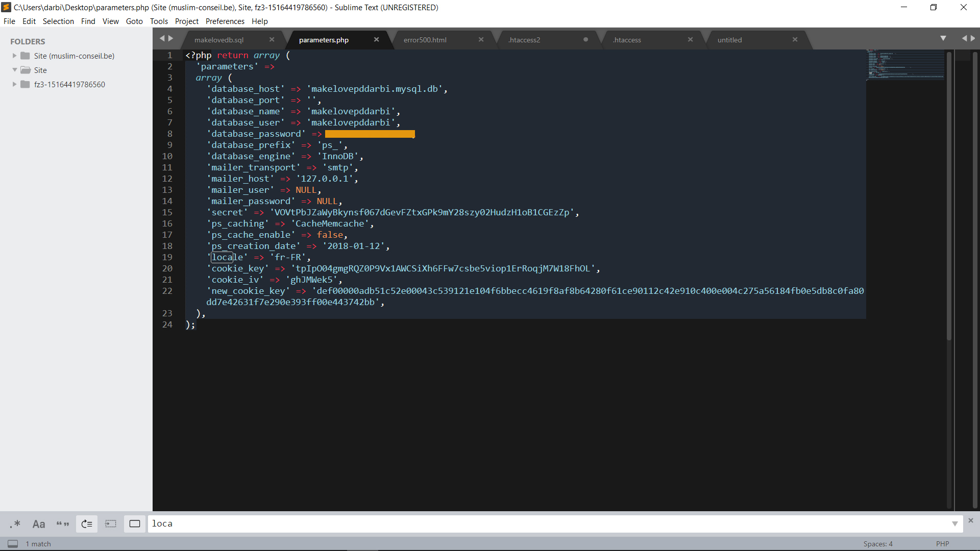
Task: Open the Preferences menu
Action: 225,21
